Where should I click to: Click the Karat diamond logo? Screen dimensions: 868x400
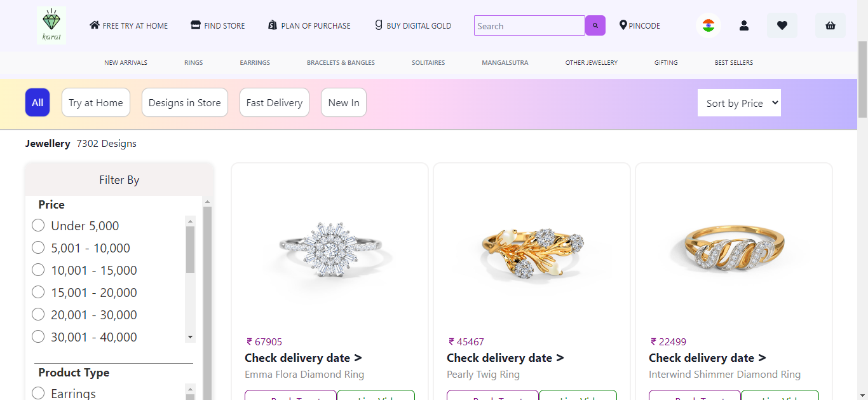coord(51,25)
